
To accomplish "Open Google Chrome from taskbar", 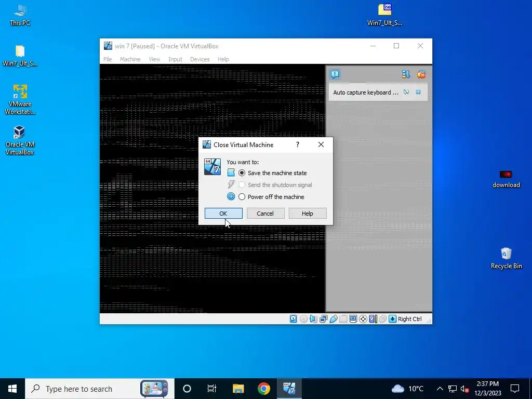I will (x=263, y=389).
